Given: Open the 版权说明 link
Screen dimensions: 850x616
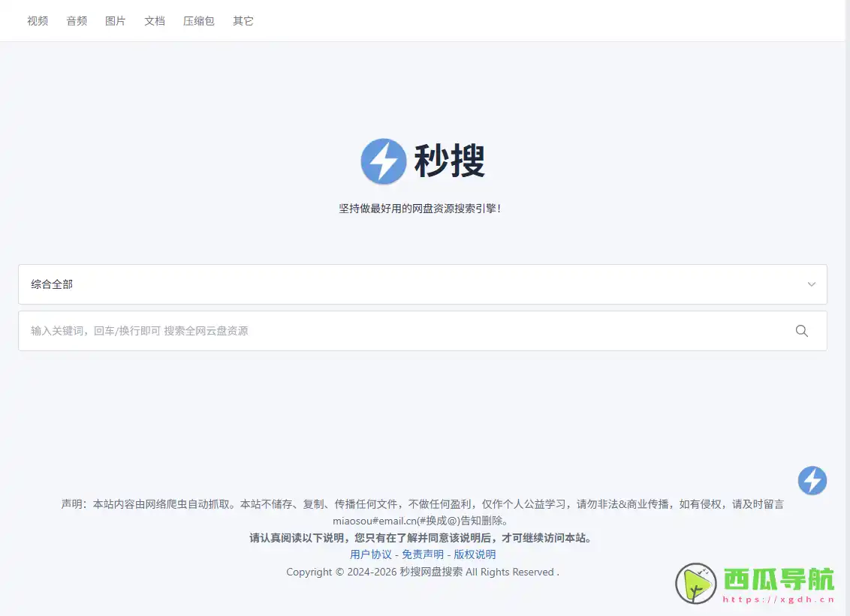Looking at the screenshot, I should point(475,554).
